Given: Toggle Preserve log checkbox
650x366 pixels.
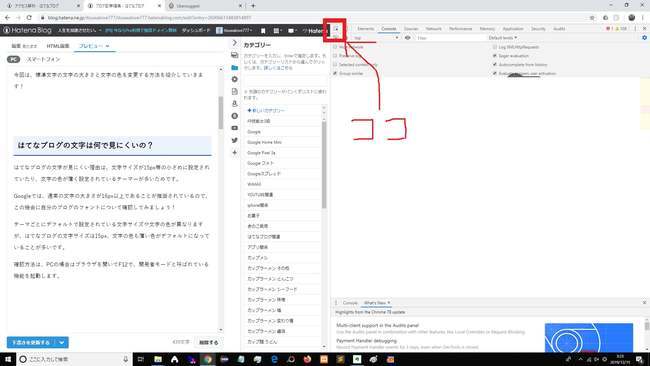Looking at the screenshot, I should click(335, 56).
